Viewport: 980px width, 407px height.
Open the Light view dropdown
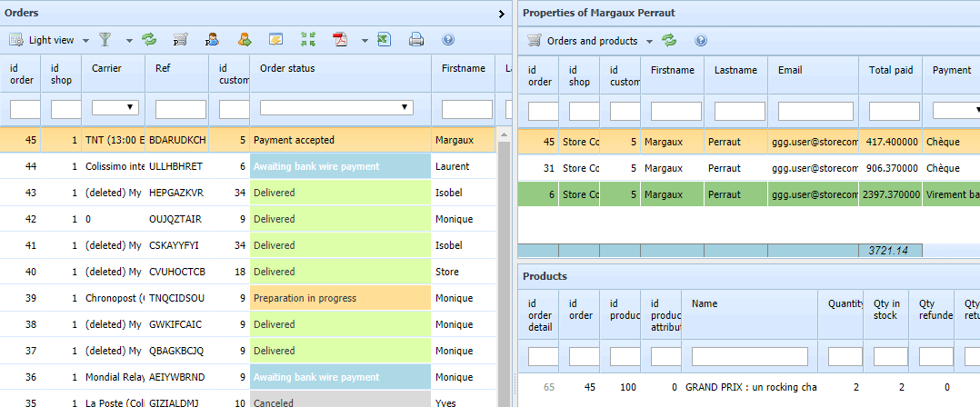(85, 40)
